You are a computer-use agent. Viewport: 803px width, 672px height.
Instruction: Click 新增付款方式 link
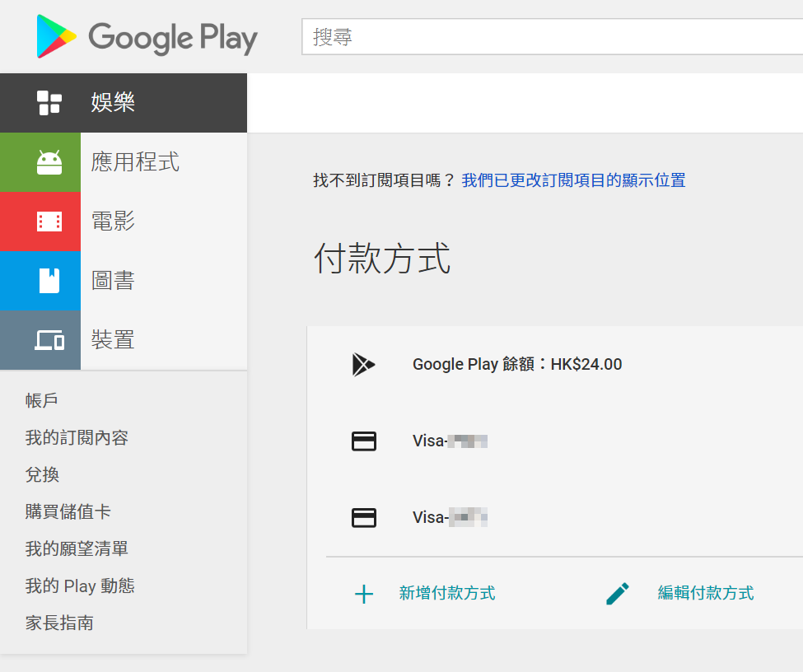[447, 593]
